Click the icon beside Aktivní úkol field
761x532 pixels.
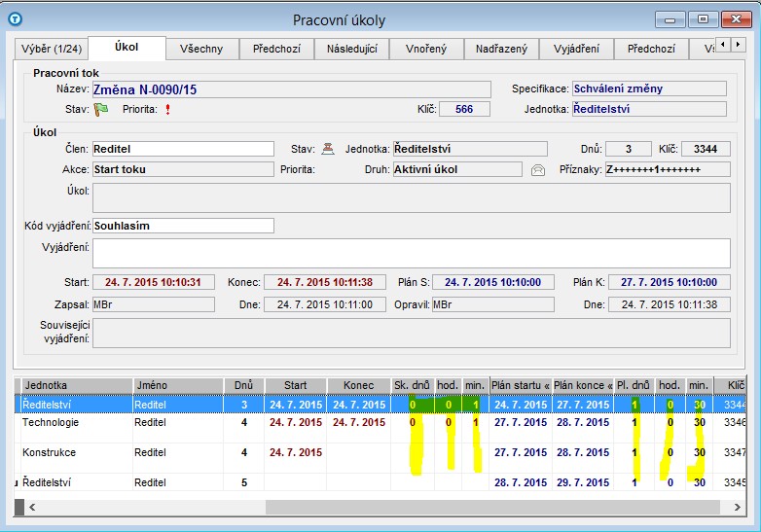pyautogui.click(x=538, y=170)
